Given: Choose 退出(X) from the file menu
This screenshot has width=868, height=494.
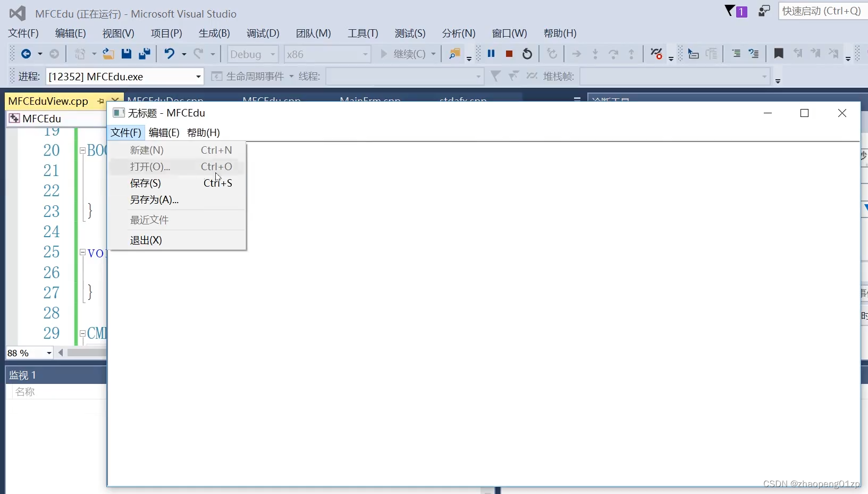Looking at the screenshot, I should pyautogui.click(x=177, y=240).
